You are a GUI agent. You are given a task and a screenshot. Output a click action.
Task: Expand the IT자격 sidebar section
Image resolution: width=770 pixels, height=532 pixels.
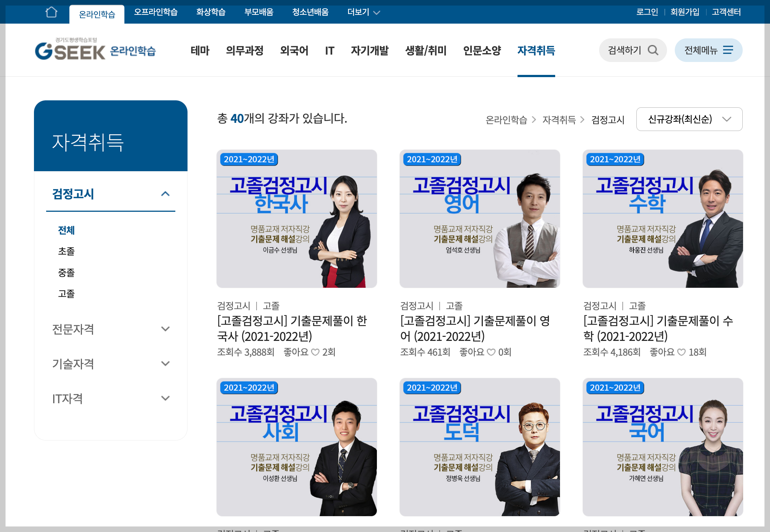point(165,398)
